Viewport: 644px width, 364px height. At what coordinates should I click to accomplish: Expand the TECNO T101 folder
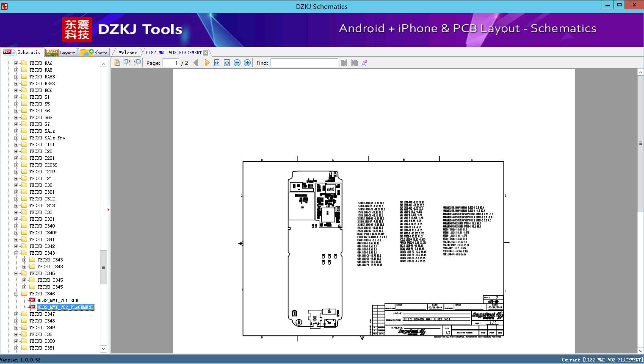pos(17,144)
